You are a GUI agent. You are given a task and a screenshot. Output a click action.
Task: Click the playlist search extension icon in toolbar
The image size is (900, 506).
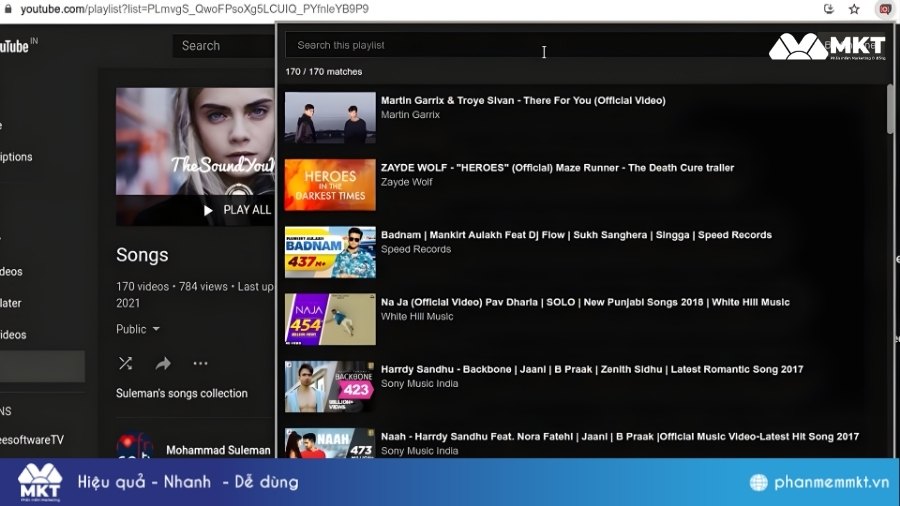[885, 9]
